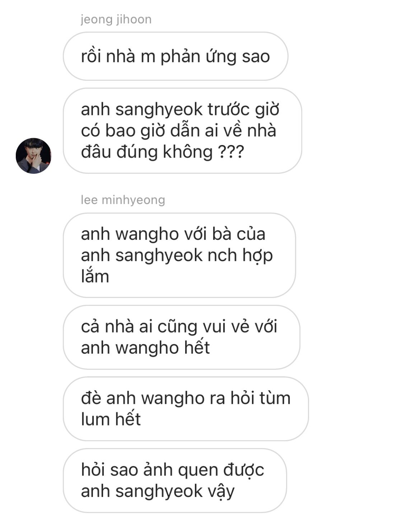Screen dimensions: 420x517
Task: Select the 'anh sanghyeok trước giờ' message bubble
Action: 182,131
